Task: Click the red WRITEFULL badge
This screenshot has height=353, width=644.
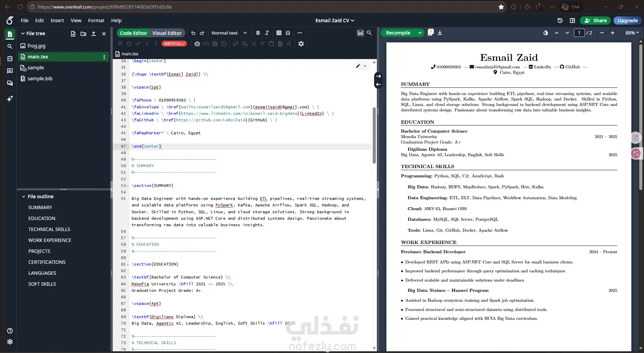Action: pos(174,44)
